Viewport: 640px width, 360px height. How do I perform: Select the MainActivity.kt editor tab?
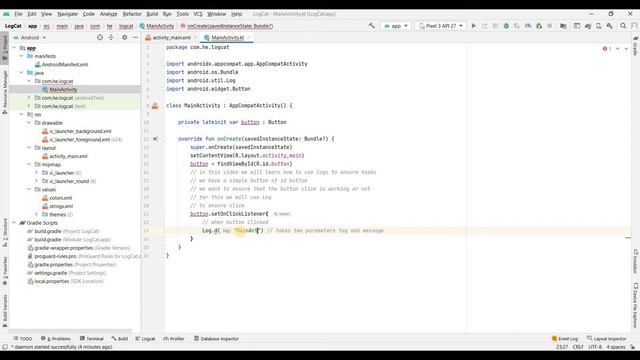(227, 38)
